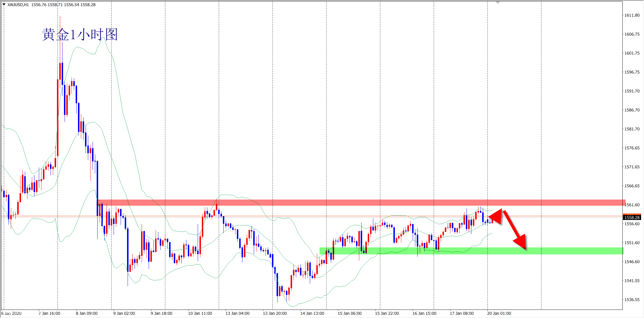Click the 1561.60 price scale label
This screenshot has height=318, width=644.
(632, 205)
